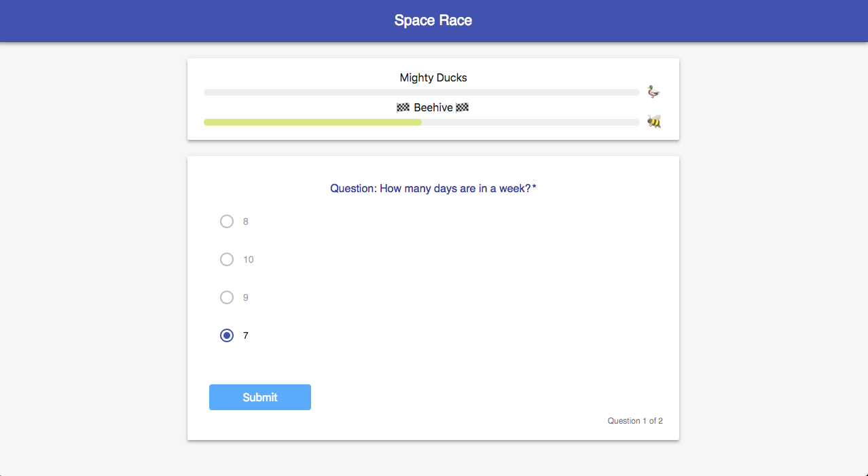Screen dimensions: 868x476
Task: Select the radio button for 10
Action: [x=227, y=259]
